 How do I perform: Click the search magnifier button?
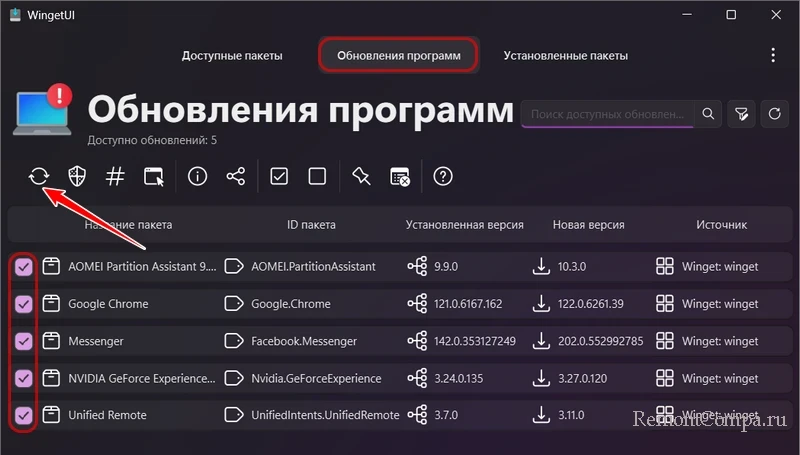coord(708,114)
